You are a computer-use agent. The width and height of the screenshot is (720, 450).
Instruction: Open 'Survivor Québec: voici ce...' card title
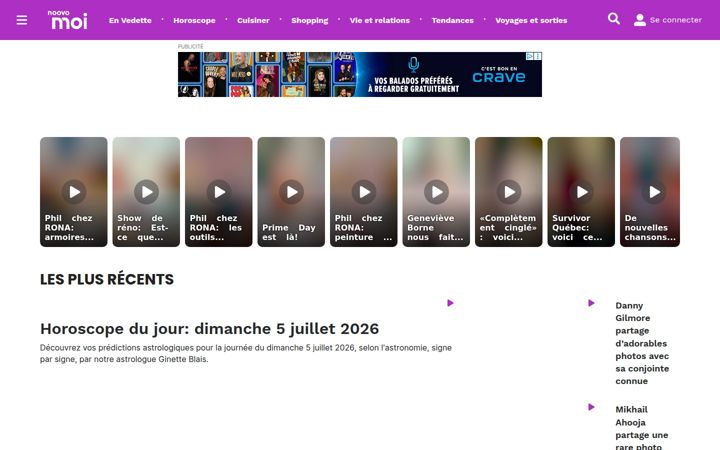tap(577, 228)
